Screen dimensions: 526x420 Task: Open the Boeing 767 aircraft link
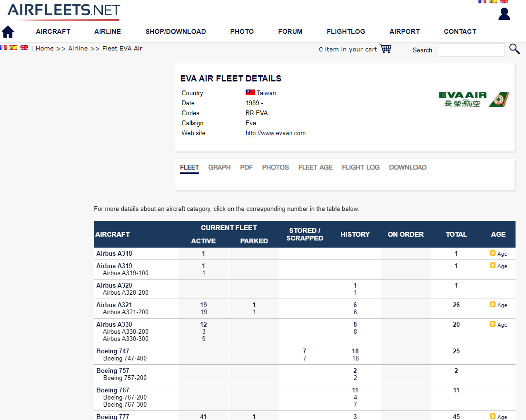coord(113,390)
